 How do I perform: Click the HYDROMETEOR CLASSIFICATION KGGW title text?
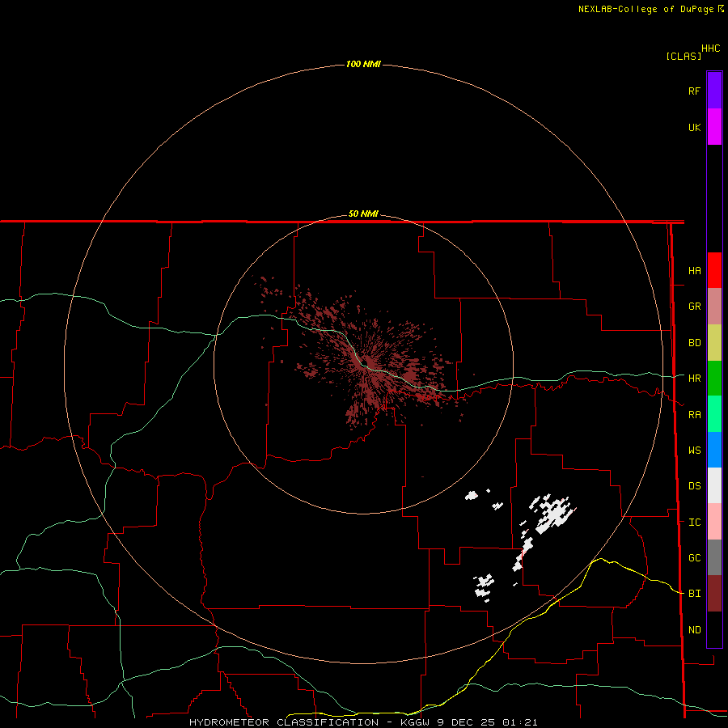point(363,722)
